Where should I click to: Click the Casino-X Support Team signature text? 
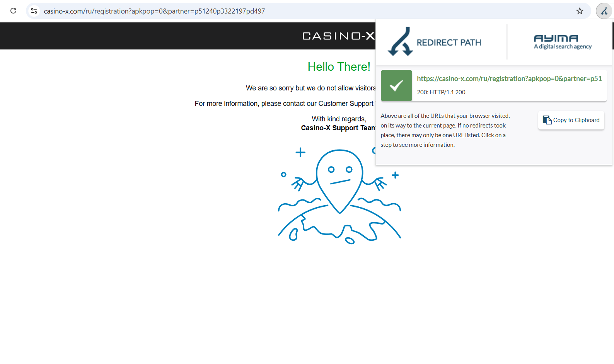tap(338, 128)
